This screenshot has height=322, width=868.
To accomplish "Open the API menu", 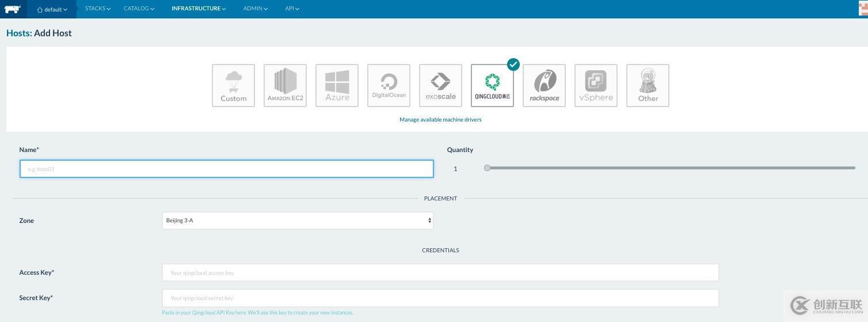I will point(292,9).
